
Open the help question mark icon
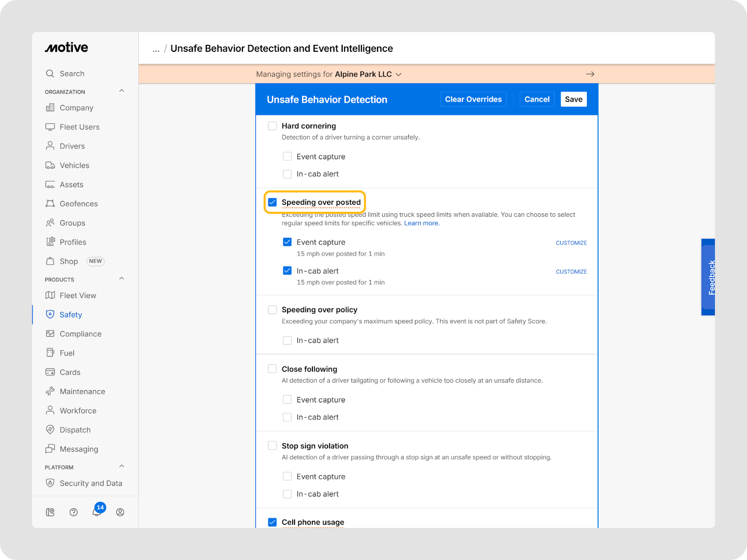pyautogui.click(x=73, y=512)
